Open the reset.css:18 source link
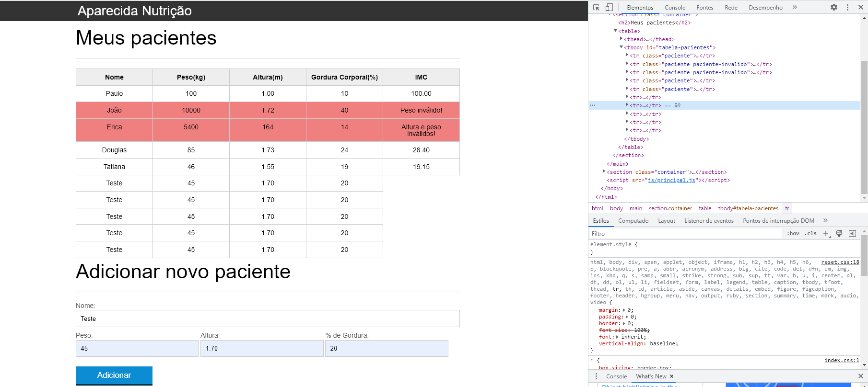The image size is (868, 387). [x=840, y=262]
